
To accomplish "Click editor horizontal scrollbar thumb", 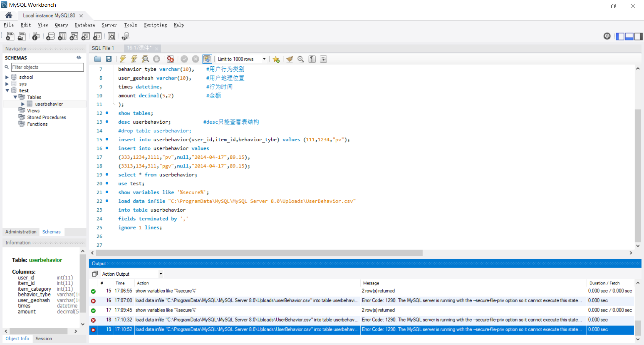I will click(x=259, y=253).
